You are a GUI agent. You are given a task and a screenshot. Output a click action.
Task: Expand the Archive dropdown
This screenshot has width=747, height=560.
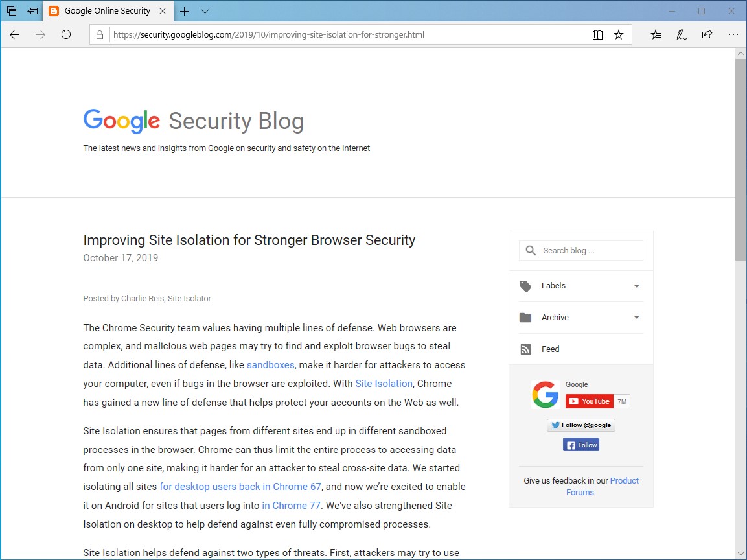pos(636,317)
